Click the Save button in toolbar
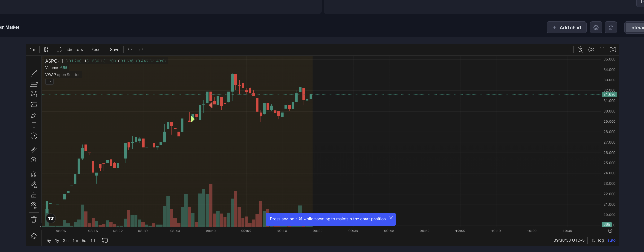Viewport: 644px width, 252px height. click(114, 50)
